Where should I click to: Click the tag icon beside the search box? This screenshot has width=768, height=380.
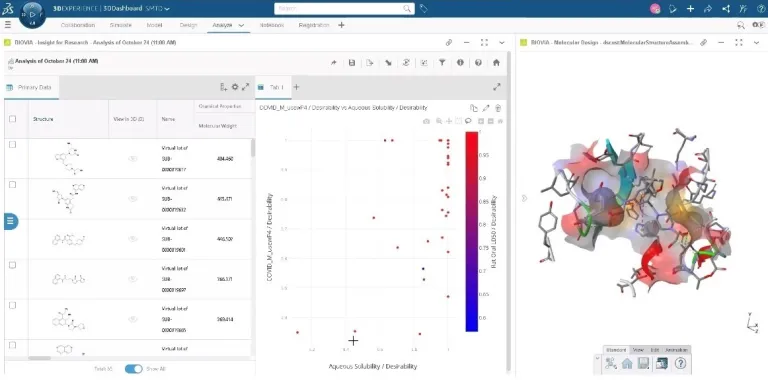point(424,8)
